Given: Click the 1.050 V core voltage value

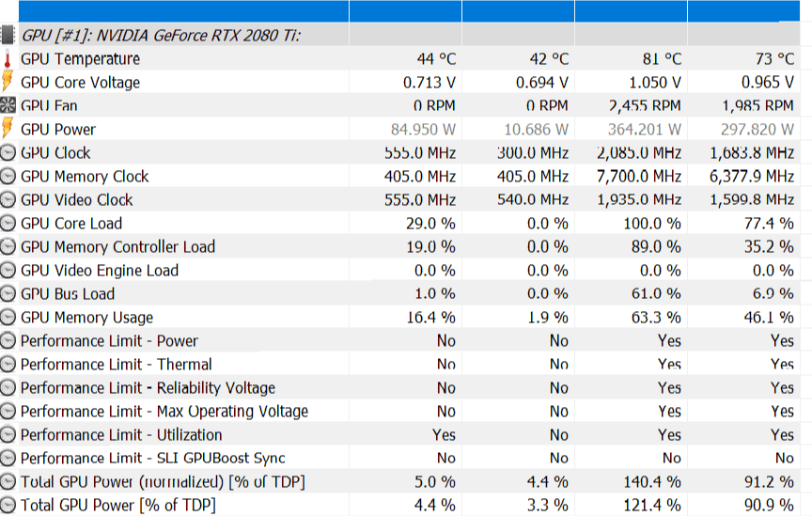Looking at the screenshot, I should pyautogui.click(x=654, y=83).
